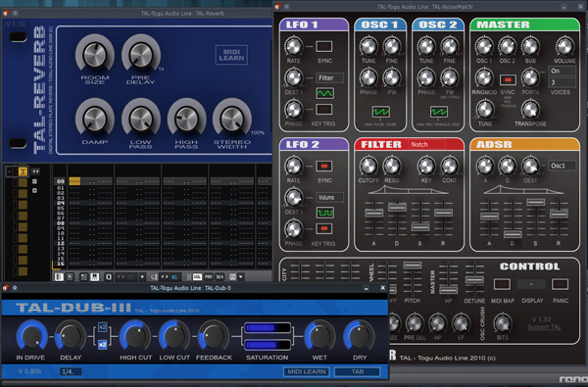Screen dimensions: 588x387
Task: Toggle DLY column button in pattern toolbar
Action: (220, 277)
